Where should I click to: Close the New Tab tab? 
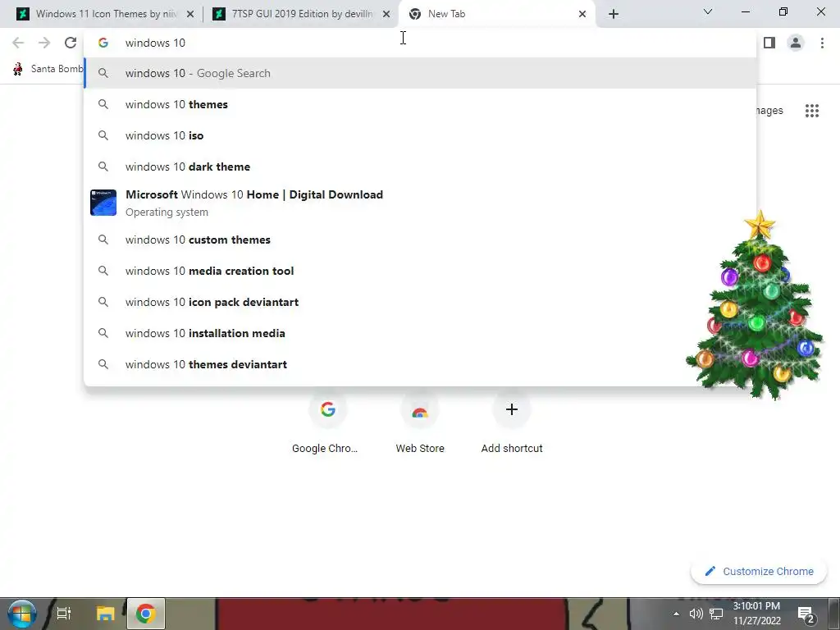582,15
